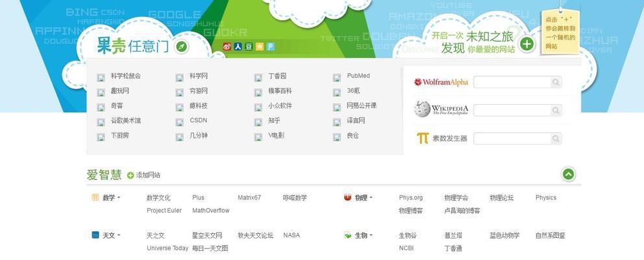Image resolution: width=644 pixels, height=260 pixels.
Task: Open the 网易公开课 link
Action: pos(362,106)
